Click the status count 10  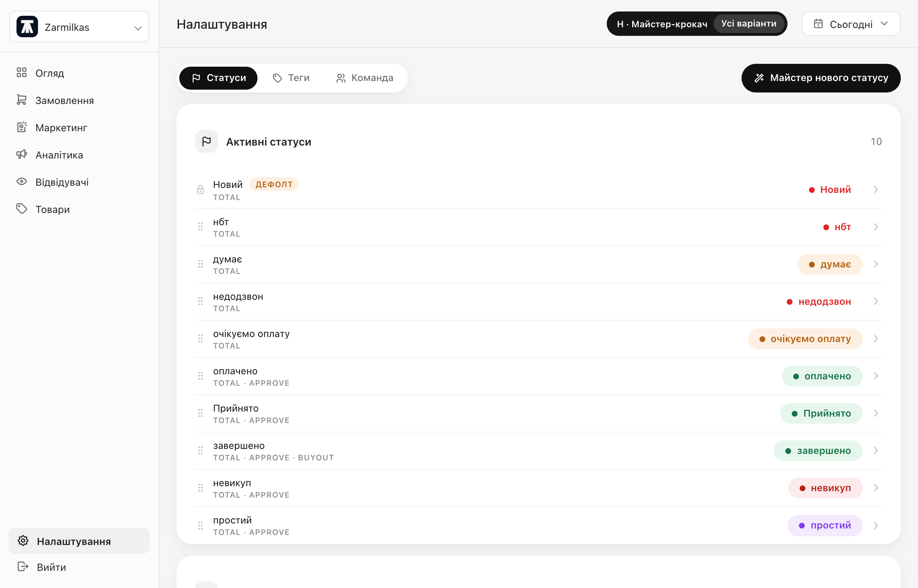point(876,142)
